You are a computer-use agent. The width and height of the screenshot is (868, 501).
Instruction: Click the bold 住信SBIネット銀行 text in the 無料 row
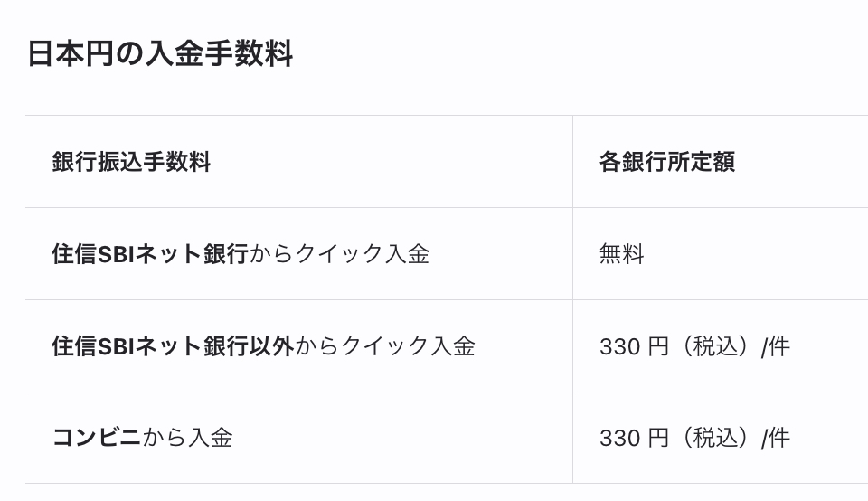[x=149, y=254]
